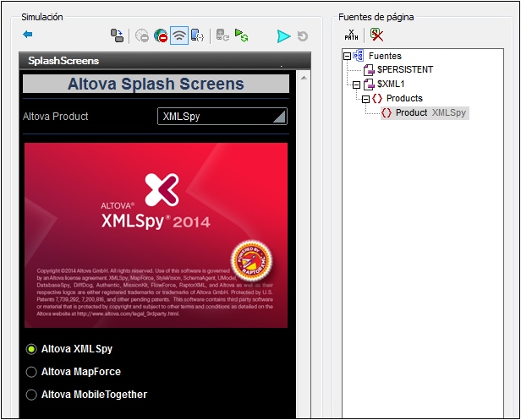Select the Altova XMLSpy radio button

click(32, 348)
